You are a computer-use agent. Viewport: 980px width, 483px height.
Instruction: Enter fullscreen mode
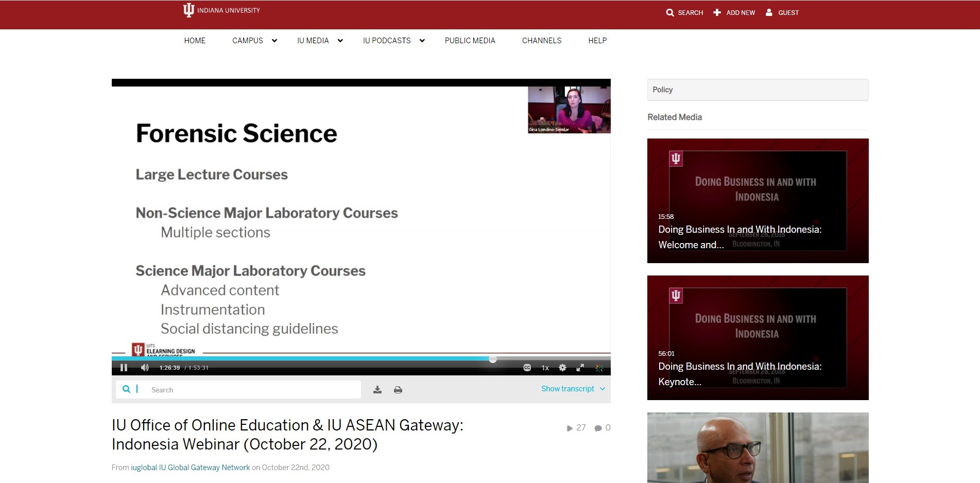[580, 368]
